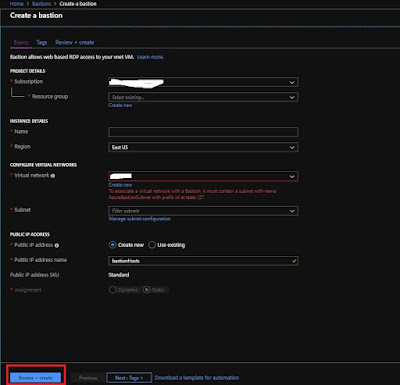Viewport: 400px width, 385px height.
Task: Click the Bastions breadcrumb link
Action: 42,4
